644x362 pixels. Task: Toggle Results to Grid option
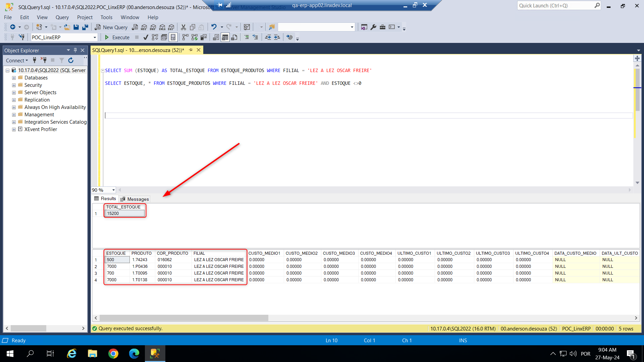tap(225, 37)
